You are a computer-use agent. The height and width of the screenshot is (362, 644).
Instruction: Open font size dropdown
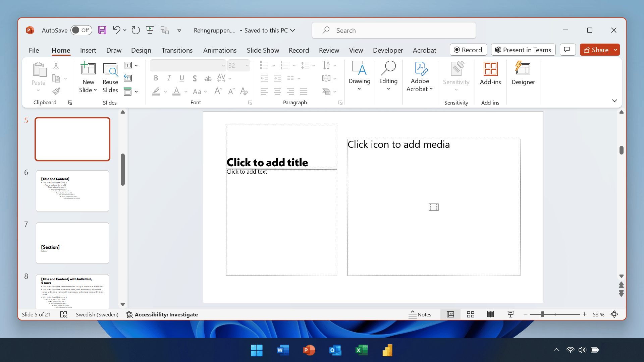pyautogui.click(x=247, y=66)
